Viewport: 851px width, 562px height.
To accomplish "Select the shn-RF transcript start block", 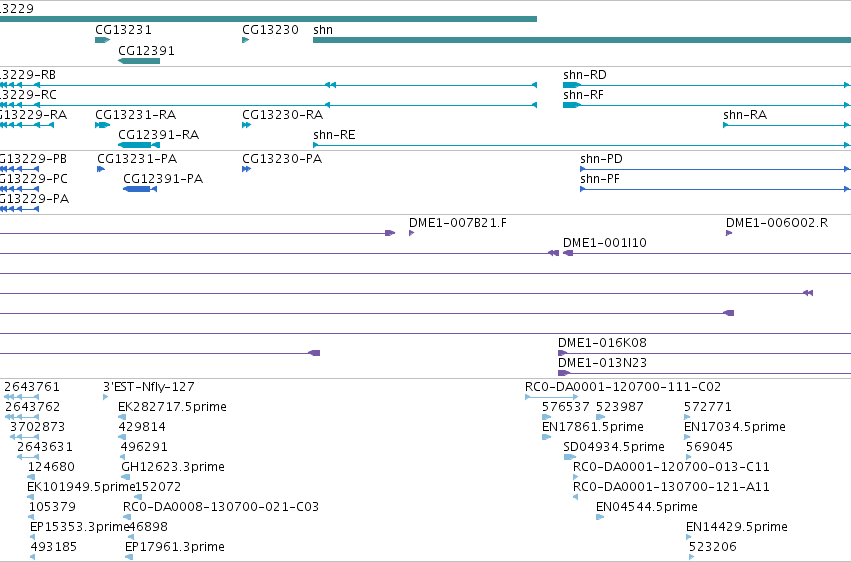I will [x=572, y=105].
